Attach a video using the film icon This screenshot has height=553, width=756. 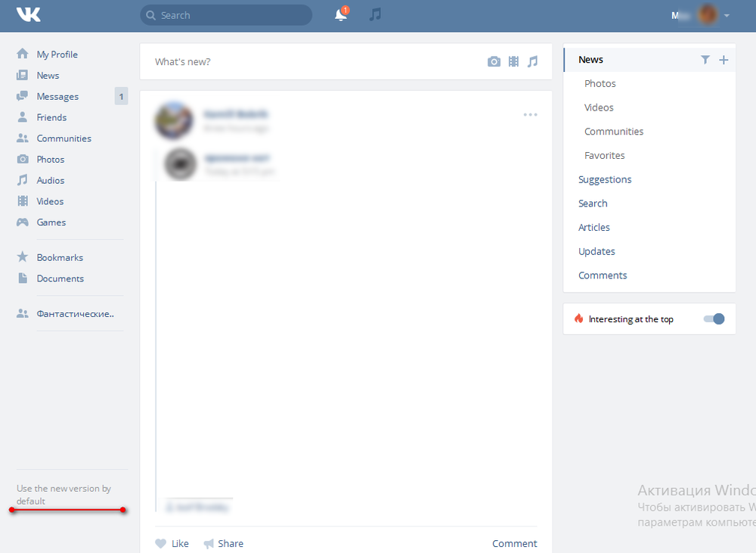pyautogui.click(x=513, y=61)
